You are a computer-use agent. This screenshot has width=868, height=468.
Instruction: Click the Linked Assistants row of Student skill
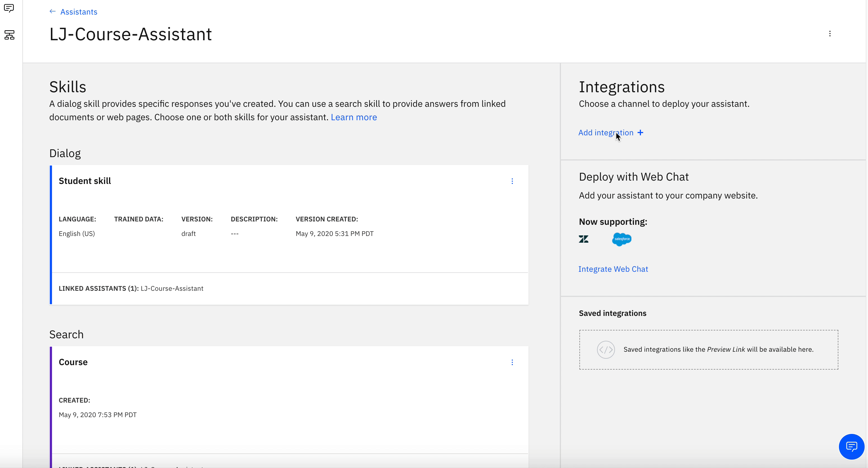tap(131, 289)
